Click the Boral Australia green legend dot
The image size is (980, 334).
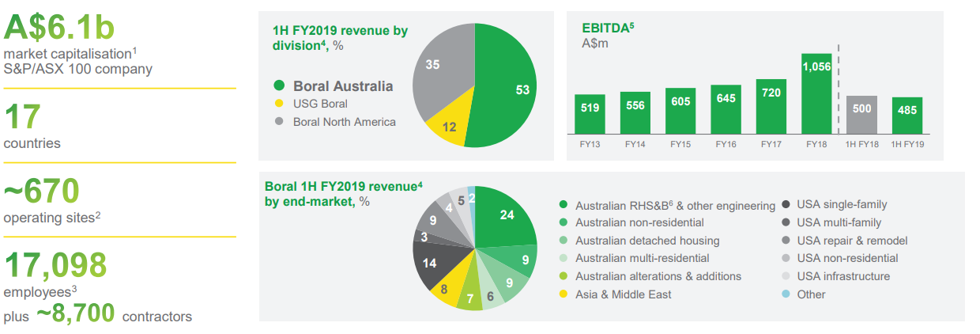coord(278,86)
